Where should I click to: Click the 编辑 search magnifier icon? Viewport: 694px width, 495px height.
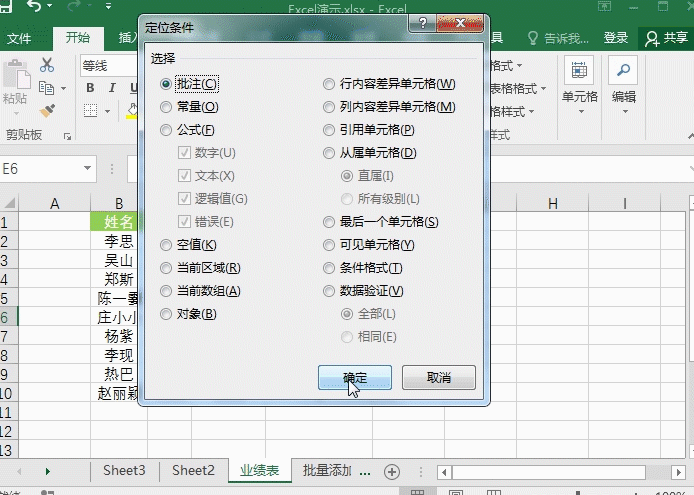click(623, 70)
